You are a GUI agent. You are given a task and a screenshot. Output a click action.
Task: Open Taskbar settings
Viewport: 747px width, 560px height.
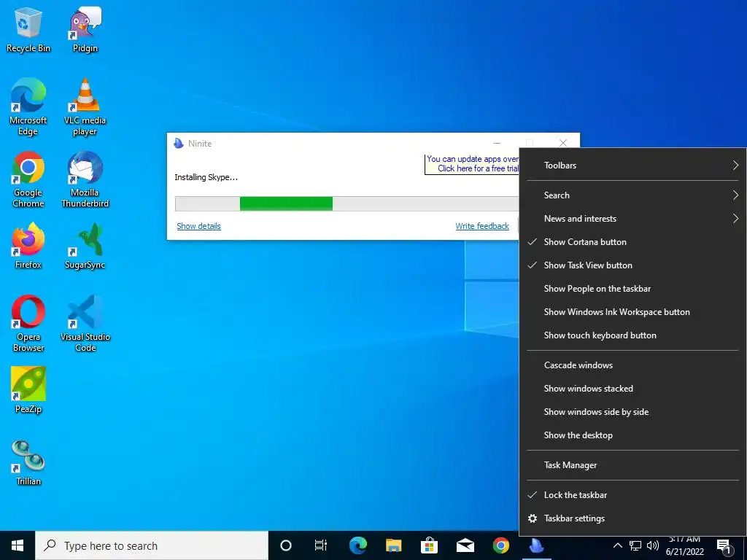click(x=632, y=518)
